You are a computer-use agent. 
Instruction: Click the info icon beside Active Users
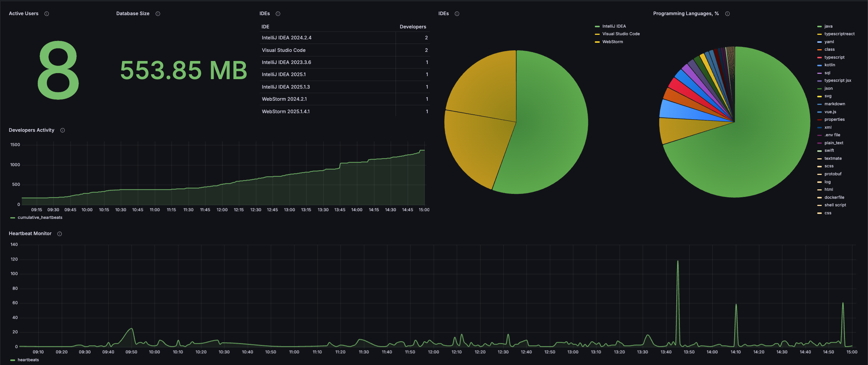47,14
